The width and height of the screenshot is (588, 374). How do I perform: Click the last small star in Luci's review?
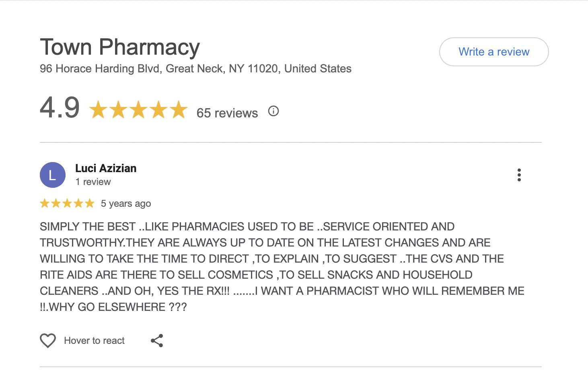pyautogui.click(x=90, y=203)
